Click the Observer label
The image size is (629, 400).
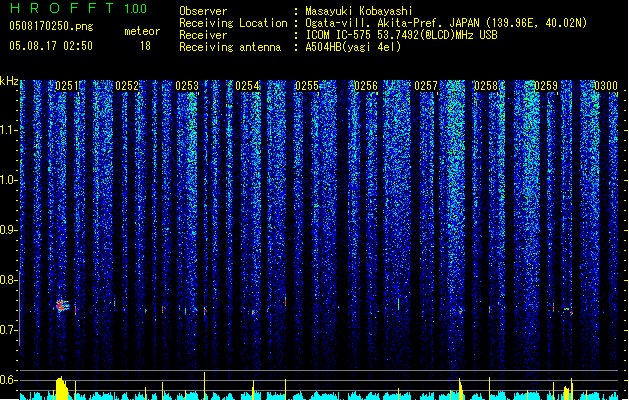(x=203, y=11)
